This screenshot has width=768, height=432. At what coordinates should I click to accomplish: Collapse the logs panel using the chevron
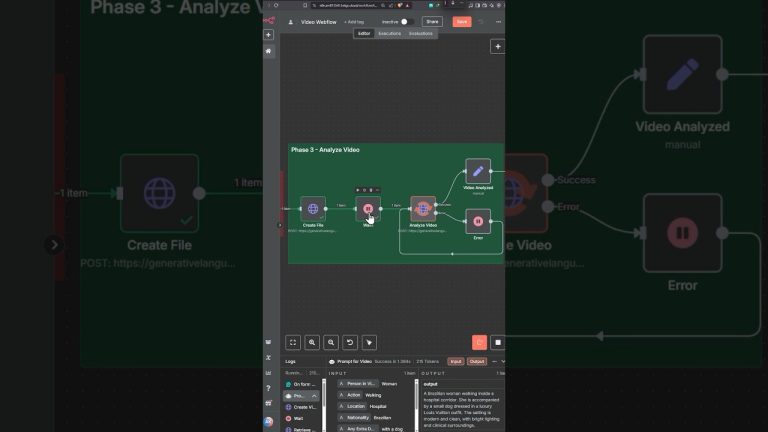tap(503, 361)
